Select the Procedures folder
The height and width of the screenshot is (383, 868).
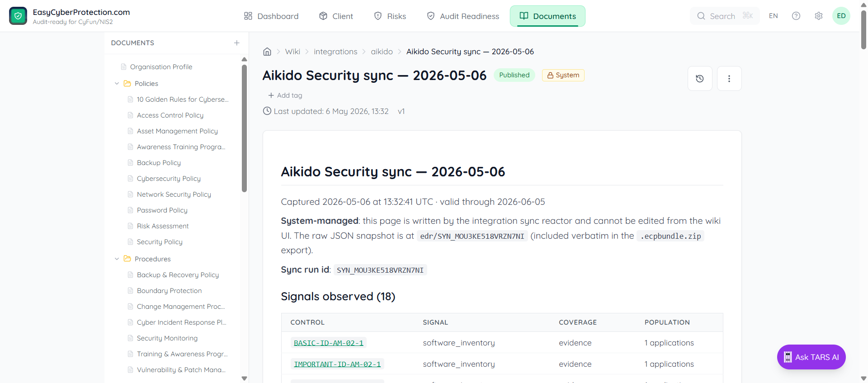152,259
